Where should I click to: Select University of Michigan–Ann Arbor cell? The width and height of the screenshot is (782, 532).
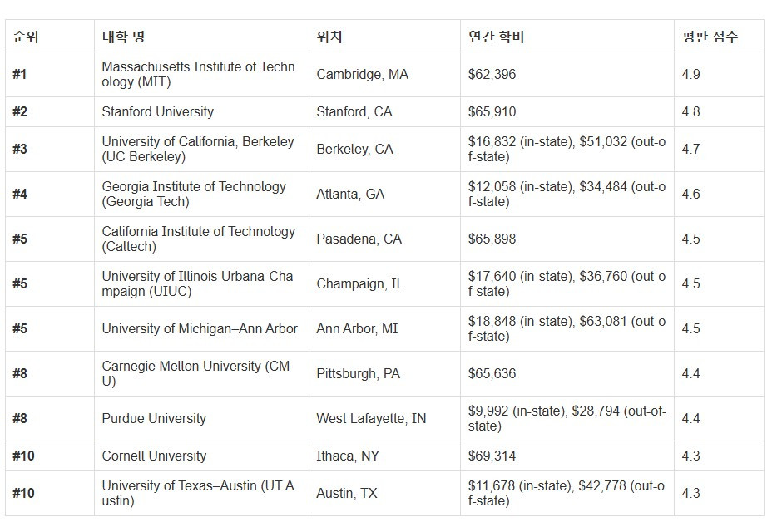click(200, 328)
